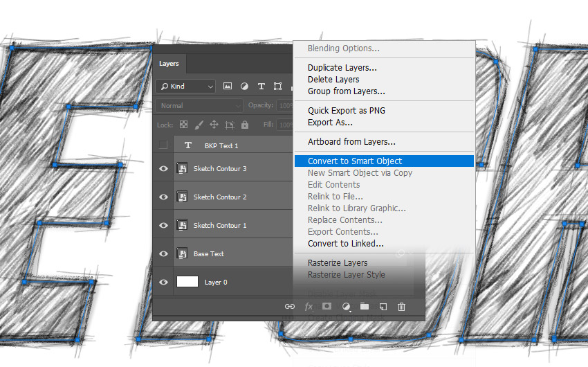Create new adjustment layer icon
The width and height of the screenshot is (588, 367).
coord(346,307)
